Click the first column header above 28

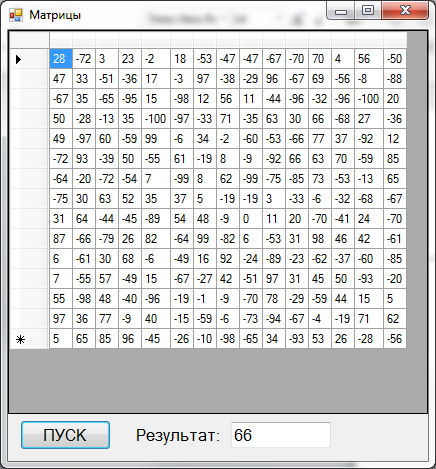point(61,40)
